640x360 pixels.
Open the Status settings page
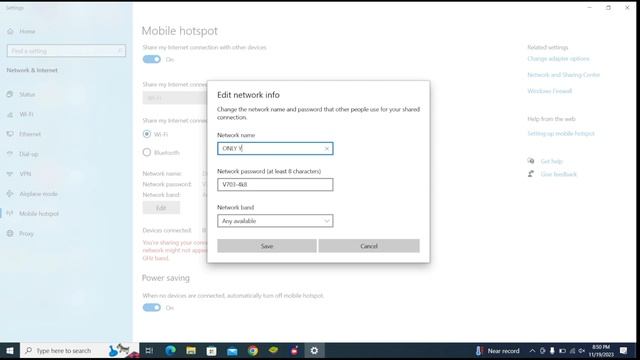coord(27,94)
